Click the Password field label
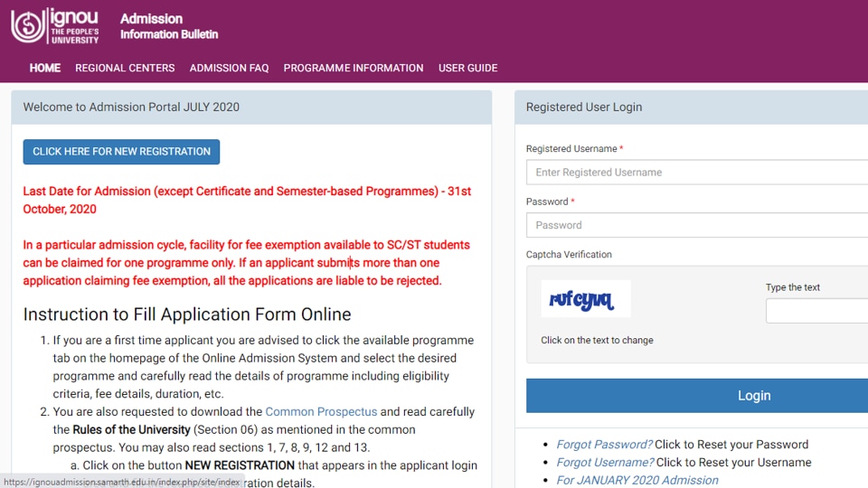 click(x=547, y=202)
